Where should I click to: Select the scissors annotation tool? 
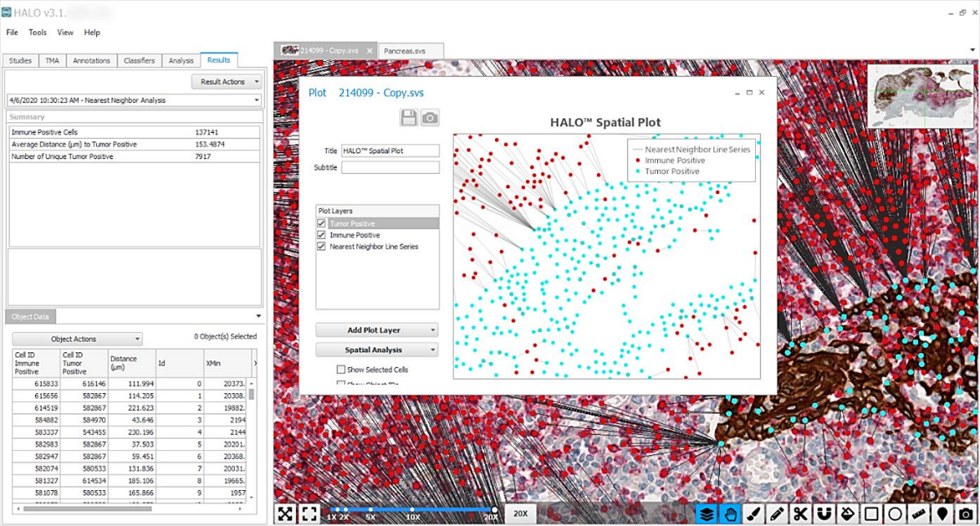[801, 514]
